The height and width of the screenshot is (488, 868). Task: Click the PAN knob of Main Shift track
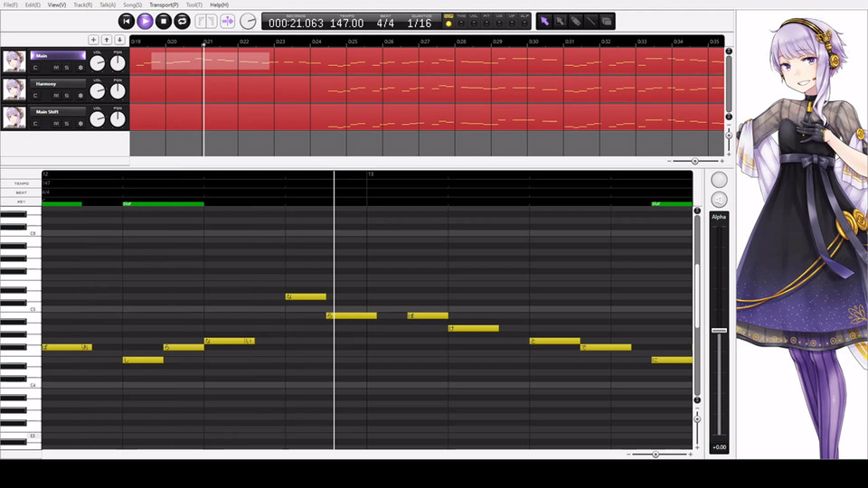(118, 119)
